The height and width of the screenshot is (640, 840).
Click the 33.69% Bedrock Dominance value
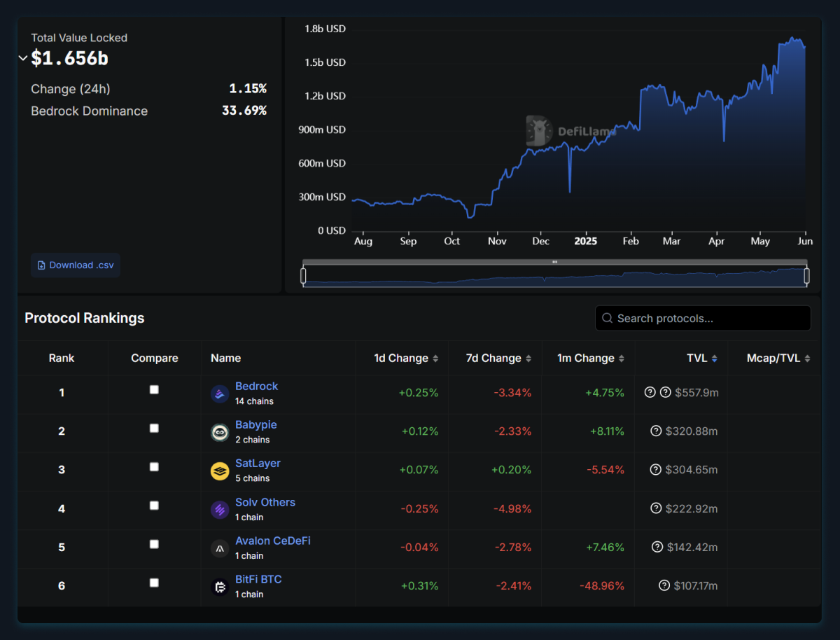pos(244,111)
